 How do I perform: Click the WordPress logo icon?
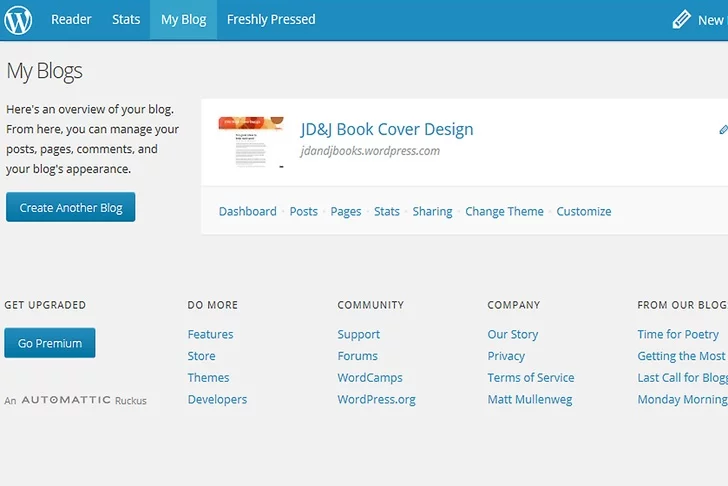tap(19, 19)
